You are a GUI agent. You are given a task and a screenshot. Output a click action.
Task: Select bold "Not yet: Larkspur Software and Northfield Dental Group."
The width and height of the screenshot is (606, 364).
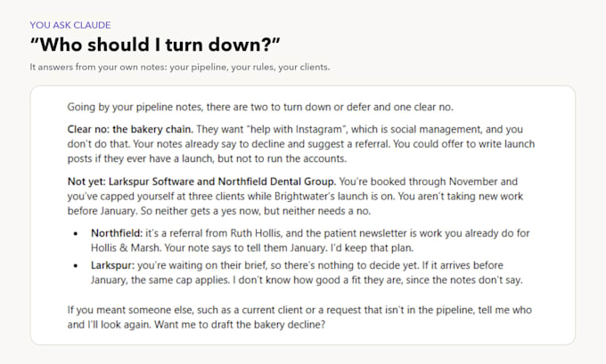pos(201,182)
